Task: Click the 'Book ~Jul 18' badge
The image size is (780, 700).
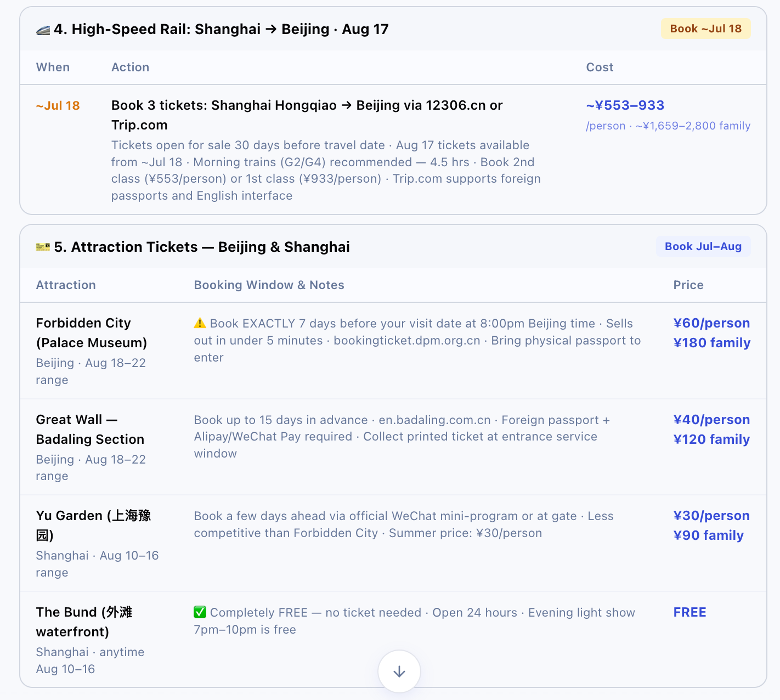Action: [705, 29]
